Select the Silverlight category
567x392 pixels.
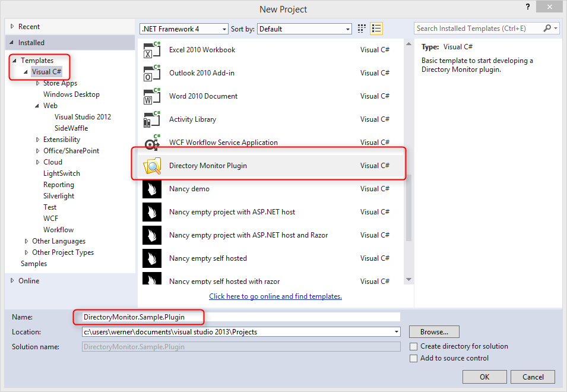point(59,196)
